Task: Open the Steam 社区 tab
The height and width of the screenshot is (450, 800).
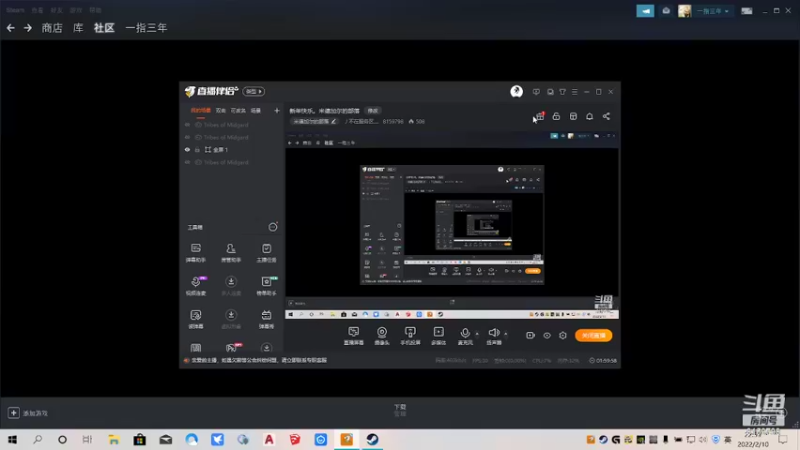Action: [x=104, y=28]
